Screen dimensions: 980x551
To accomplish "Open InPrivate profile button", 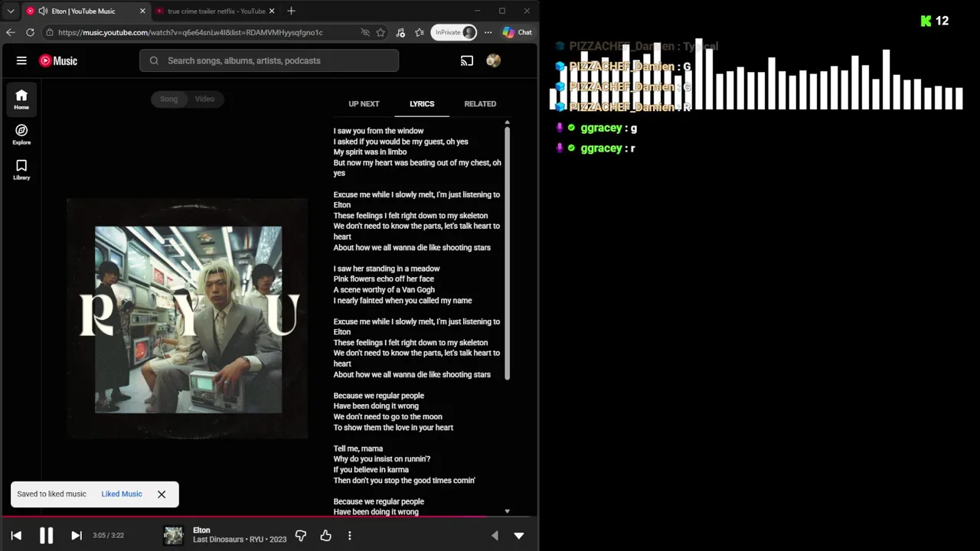I will tap(454, 32).
